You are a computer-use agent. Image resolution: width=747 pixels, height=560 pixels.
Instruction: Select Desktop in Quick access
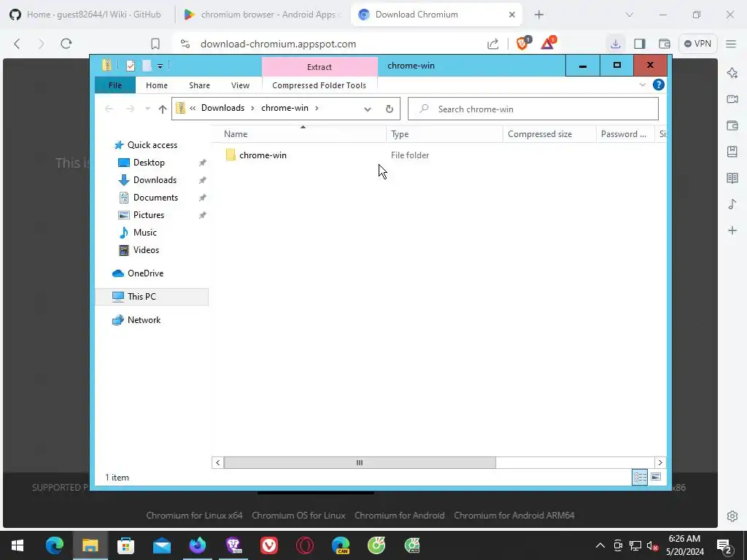click(149, 163)
